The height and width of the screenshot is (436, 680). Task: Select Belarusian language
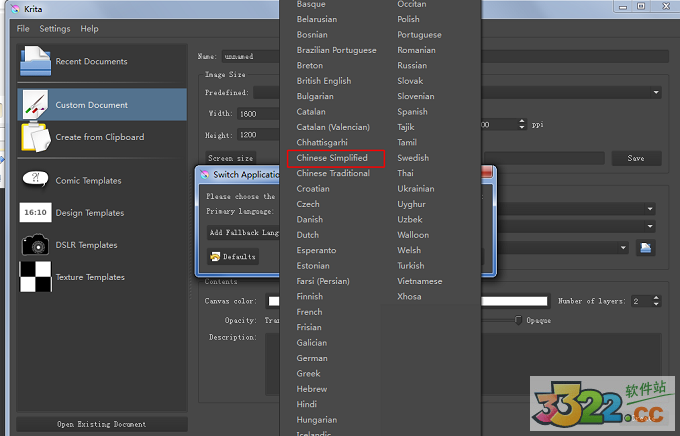317,19
